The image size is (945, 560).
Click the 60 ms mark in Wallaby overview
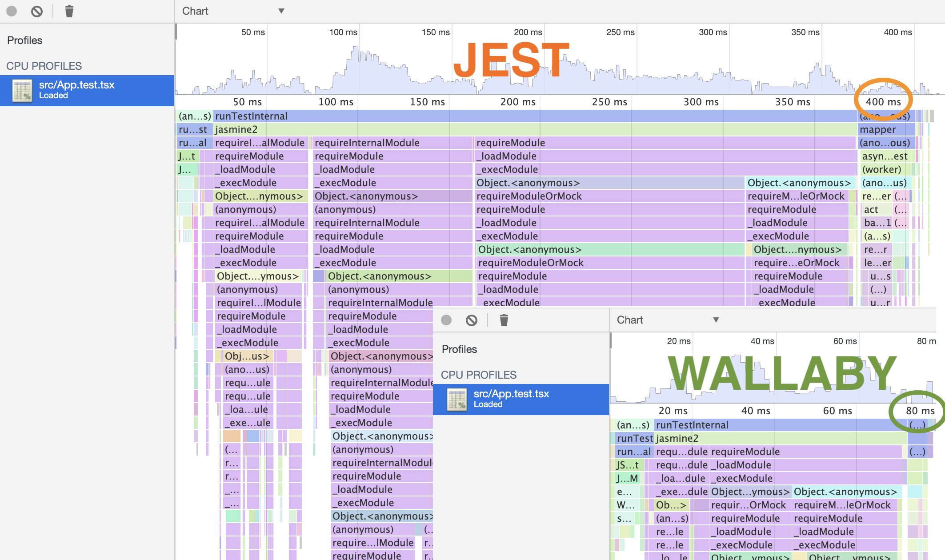click(845, 341)
